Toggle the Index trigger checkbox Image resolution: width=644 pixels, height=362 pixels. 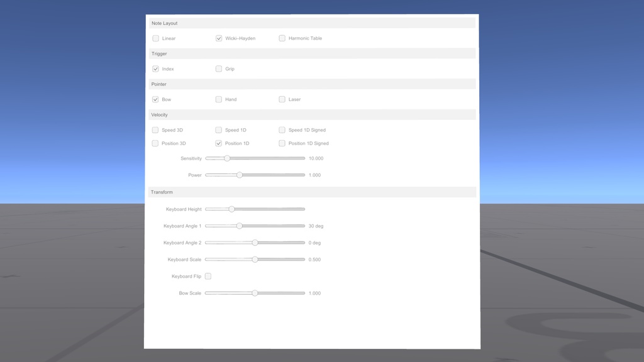point(156,69)
